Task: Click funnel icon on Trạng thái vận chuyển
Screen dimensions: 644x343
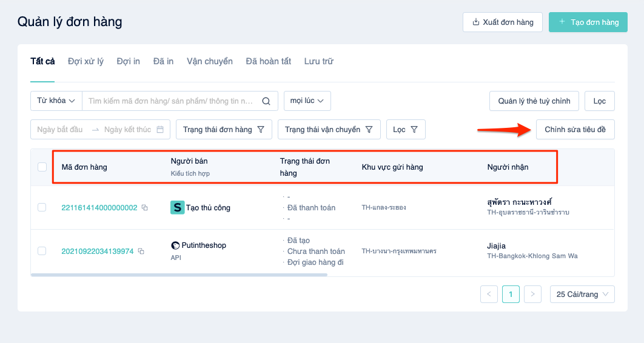Action: (369, 130)
